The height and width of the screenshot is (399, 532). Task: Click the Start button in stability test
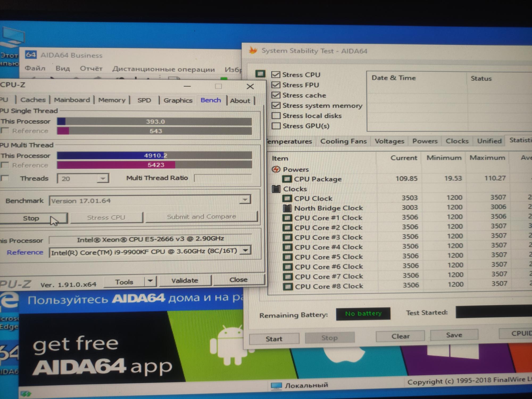click(x=274, y=339)
